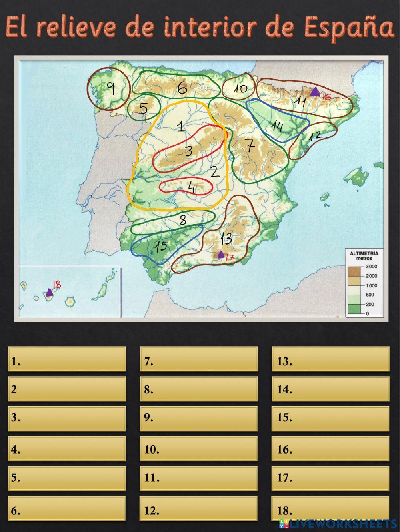Click the number 14 in blue outlined region

coord(277,127)
